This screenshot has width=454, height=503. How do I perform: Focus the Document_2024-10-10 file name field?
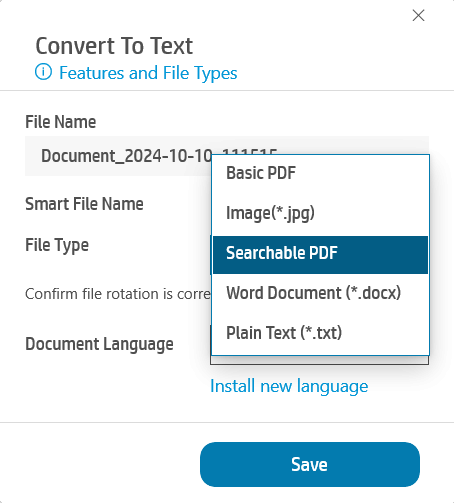point(118,156)
